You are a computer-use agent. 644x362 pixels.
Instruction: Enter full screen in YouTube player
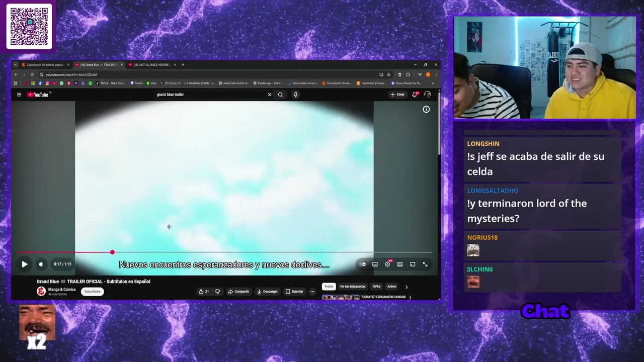click(x=425, y=264)
